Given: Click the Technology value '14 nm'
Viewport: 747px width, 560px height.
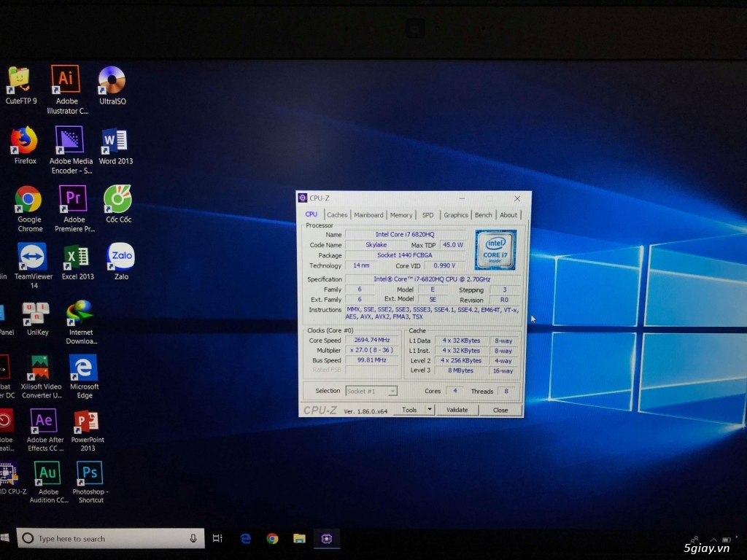Looking at the screenshot, I should coord(361,265).
